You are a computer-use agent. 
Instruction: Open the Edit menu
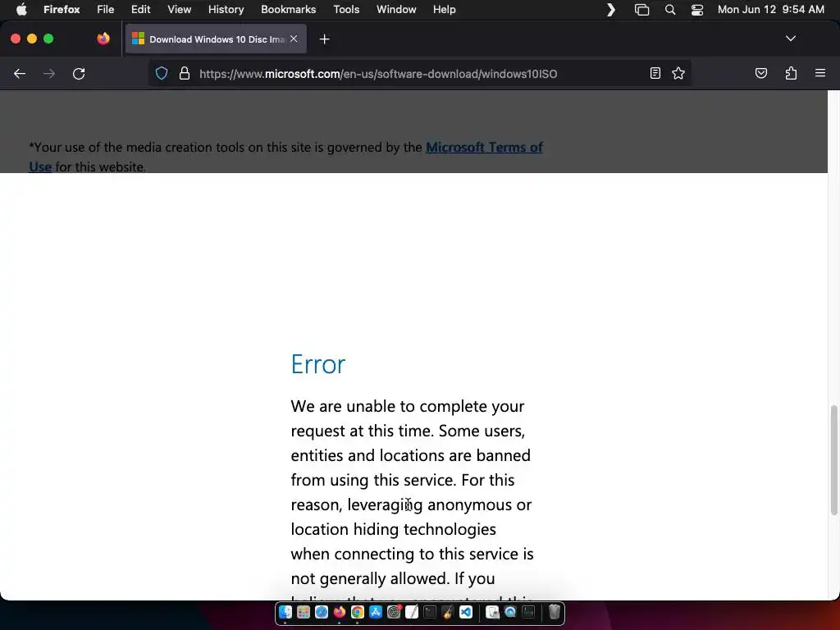(140, 10)
